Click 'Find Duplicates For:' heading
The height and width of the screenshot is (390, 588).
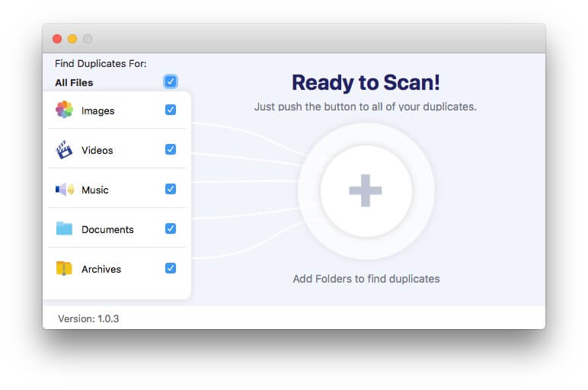(x=101, y=64)
